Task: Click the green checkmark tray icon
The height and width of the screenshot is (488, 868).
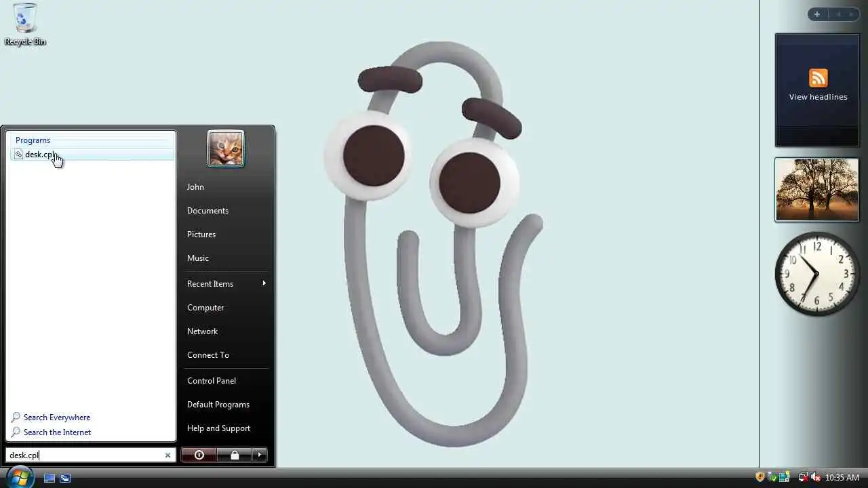Action: [772, 477]
